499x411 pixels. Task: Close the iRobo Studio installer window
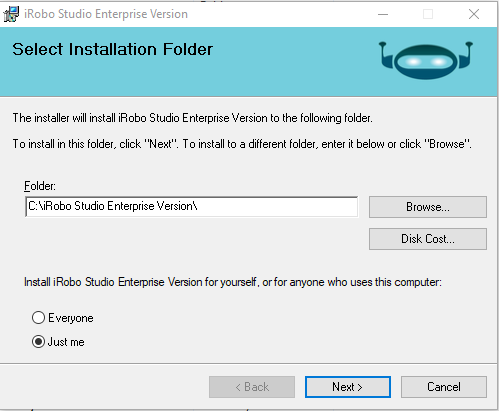[474, 14]
